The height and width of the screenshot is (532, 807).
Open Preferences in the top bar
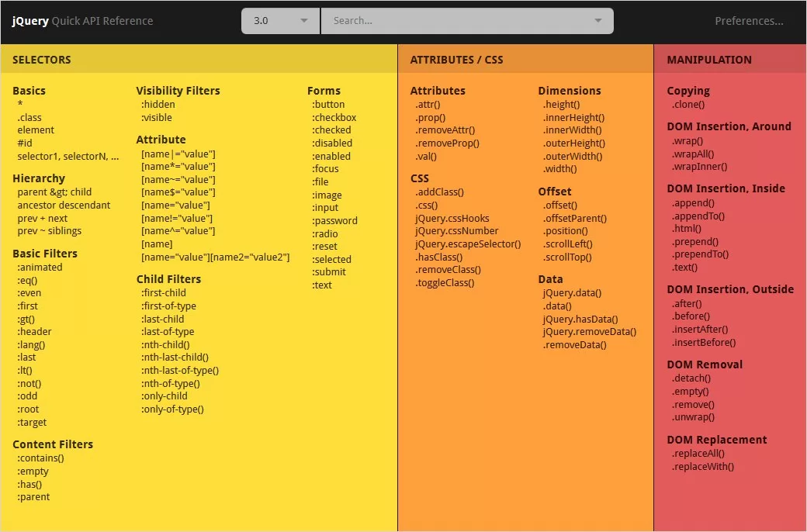click(748, 21)
